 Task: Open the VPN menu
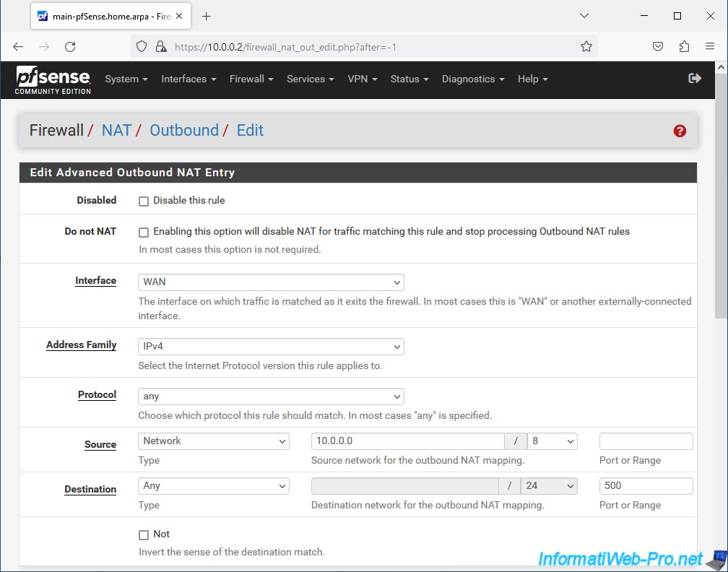point(362,79)
